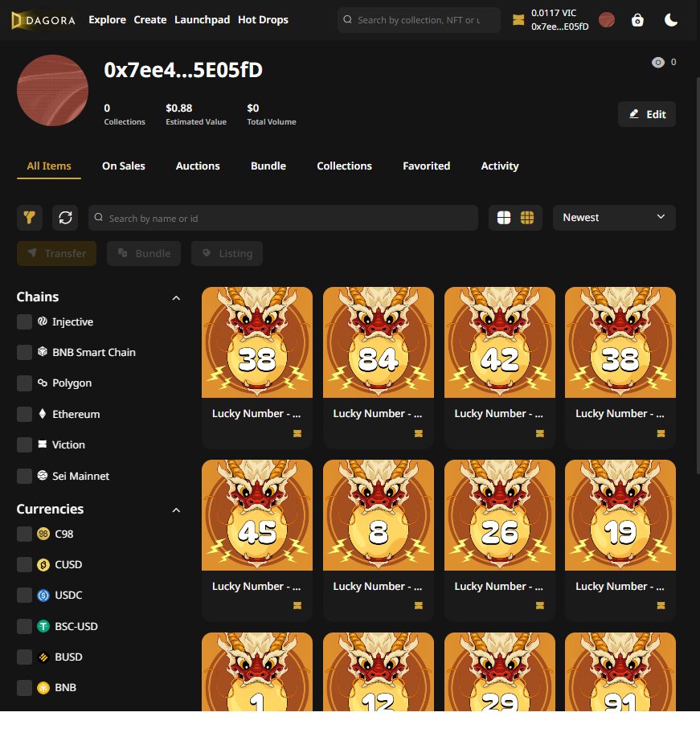
Task: Click the Edit profile button
Action: (647, 114)
